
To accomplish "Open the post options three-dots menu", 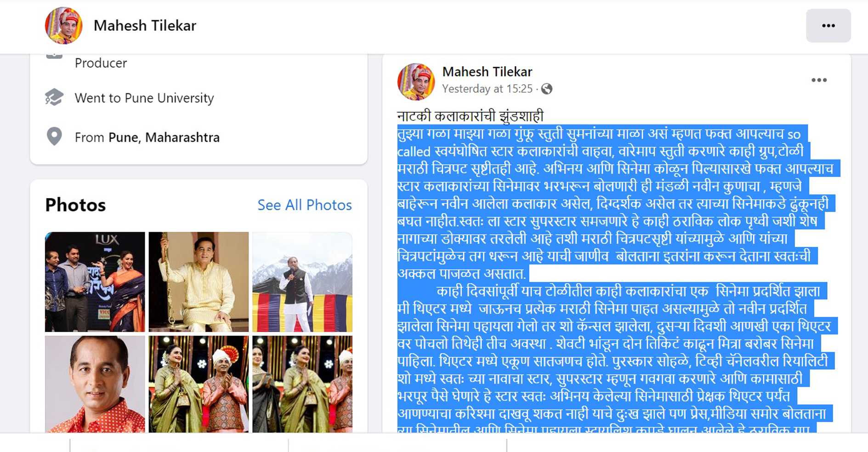I will pyautogui.click(x=819, y=80).
